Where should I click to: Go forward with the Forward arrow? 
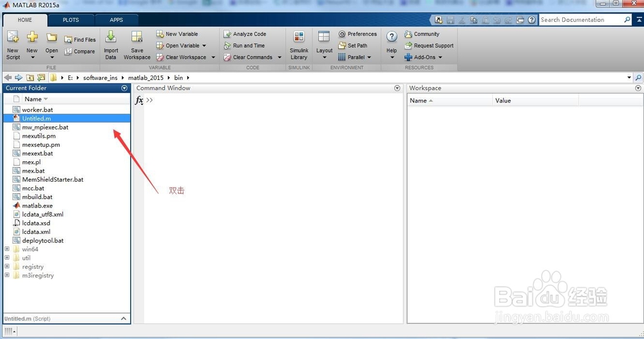tap(19, 77)
